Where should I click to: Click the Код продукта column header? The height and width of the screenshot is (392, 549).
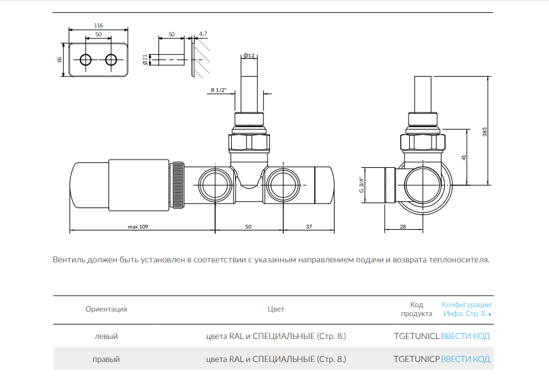point(416,309)
